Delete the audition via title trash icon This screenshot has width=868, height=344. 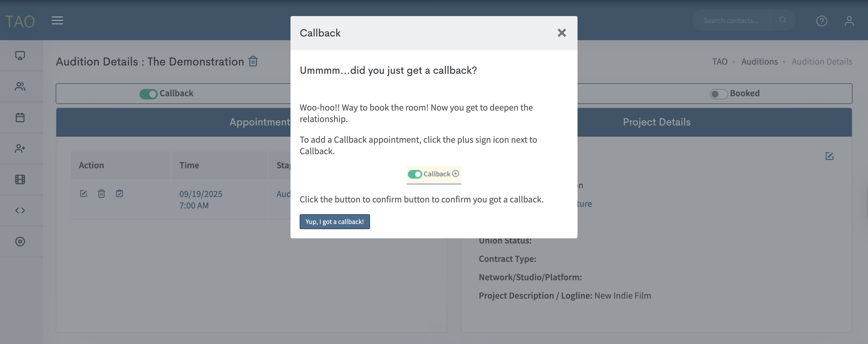[253, 61]
